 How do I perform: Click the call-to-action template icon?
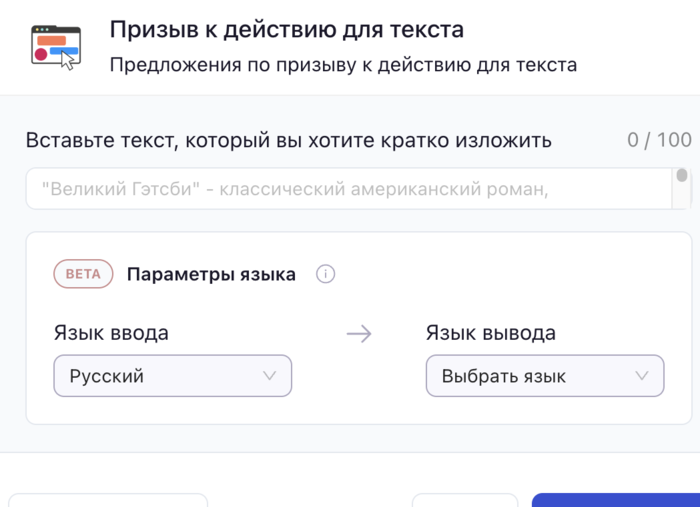pyautogui.click(x=55, y=46)
